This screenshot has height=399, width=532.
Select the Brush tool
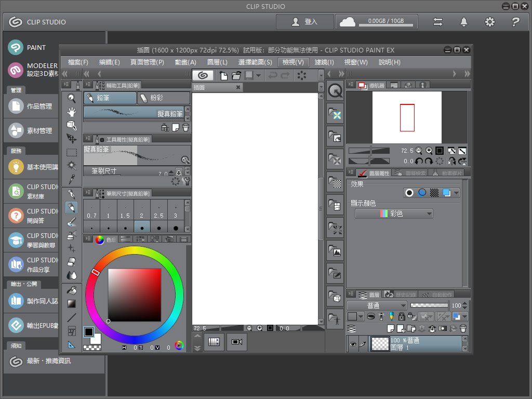coord(72,221)
